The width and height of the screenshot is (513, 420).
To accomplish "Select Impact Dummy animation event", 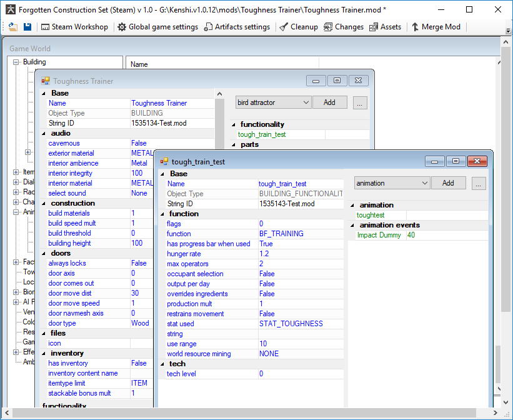I will pos(379,235).
